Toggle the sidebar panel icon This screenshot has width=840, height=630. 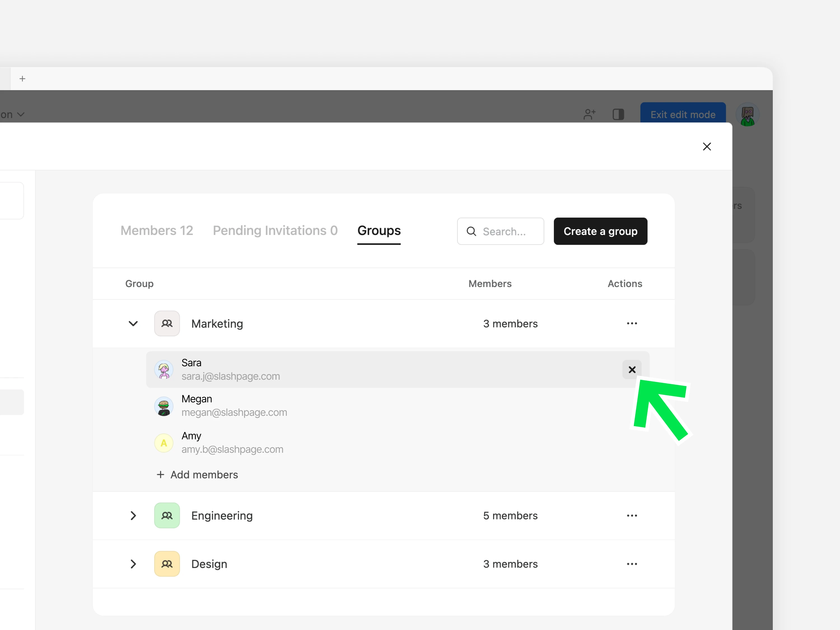pyautogui.click(x=618, y=114)
